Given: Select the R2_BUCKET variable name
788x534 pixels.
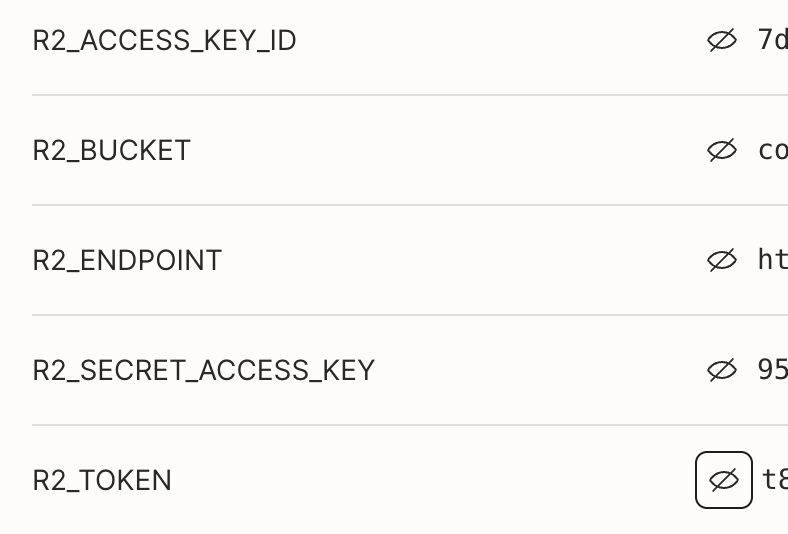Looking at the screenshot, I should (112, 150).
